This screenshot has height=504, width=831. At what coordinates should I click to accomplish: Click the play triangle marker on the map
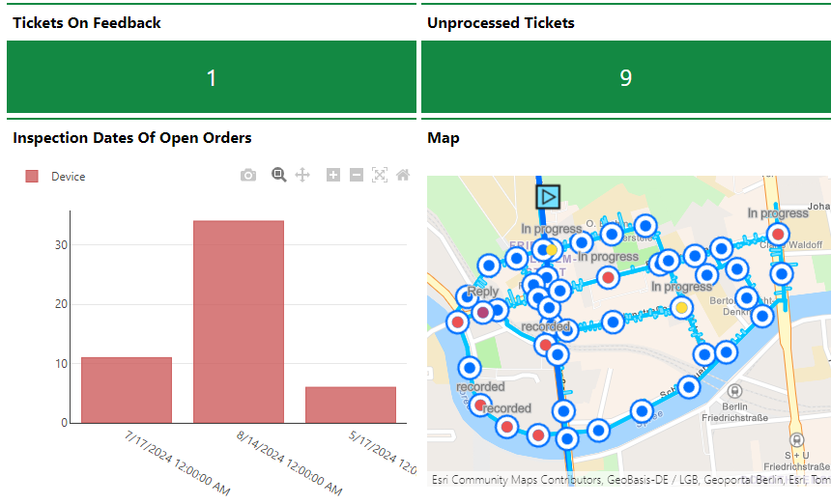(548, 196)
